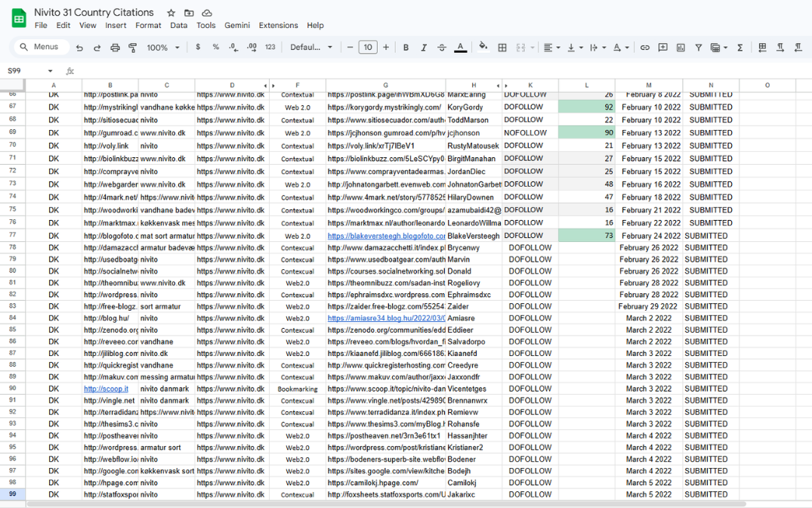This screenshot has width=812, height=508.
Task: Insert a comment with toolbar icon
Action: 662,48
